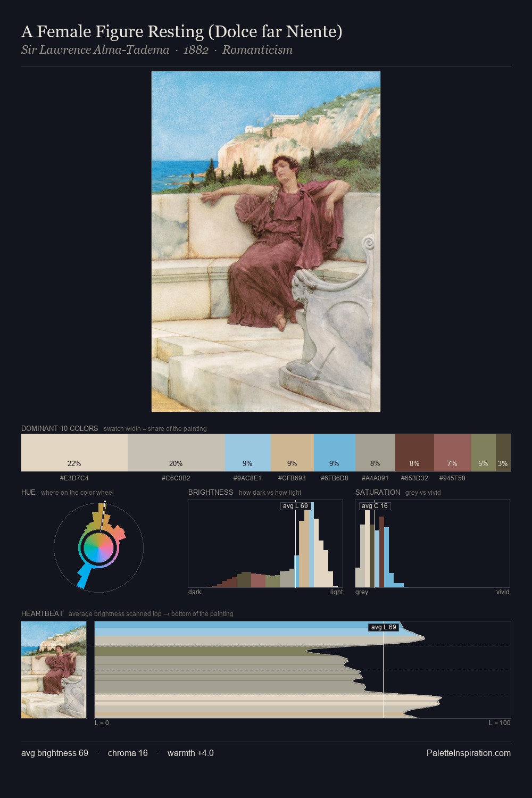Click the L = 0 axis label

(102, 723)
